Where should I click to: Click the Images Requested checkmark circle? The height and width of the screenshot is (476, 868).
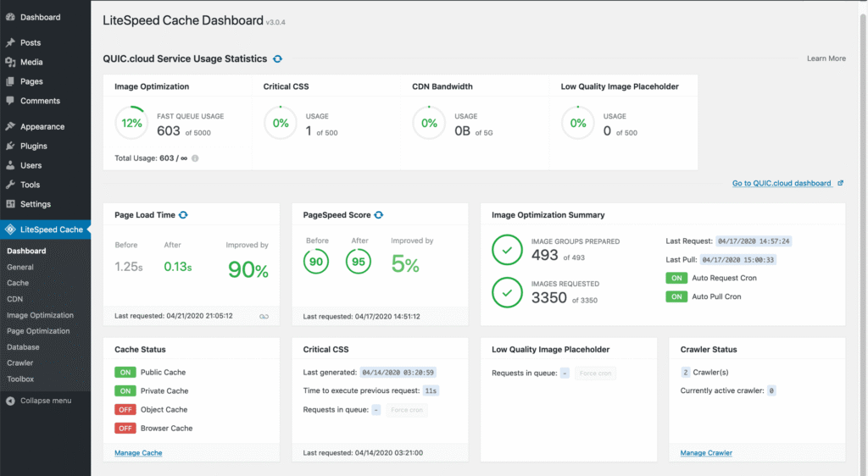pyautogui.click(x=507, y=292)
